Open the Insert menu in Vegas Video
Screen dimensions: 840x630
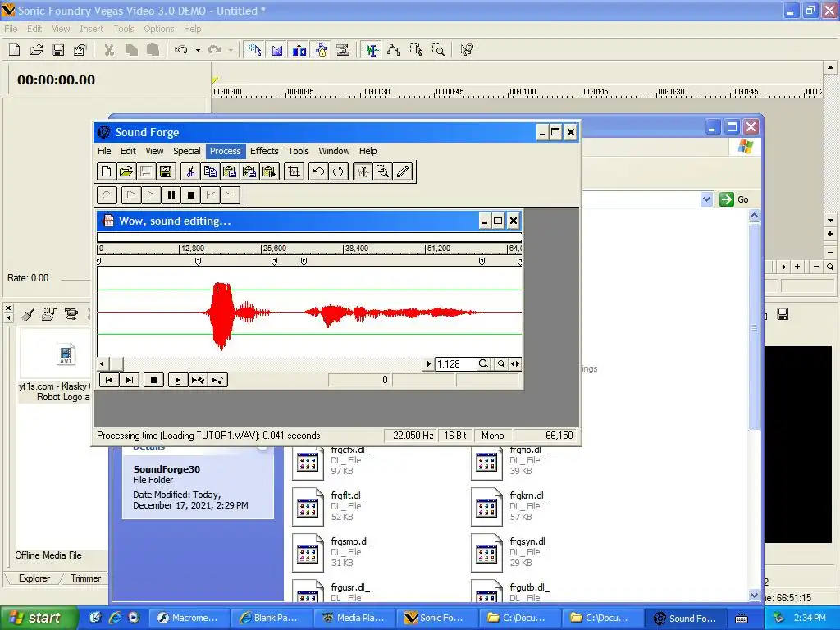92,29
